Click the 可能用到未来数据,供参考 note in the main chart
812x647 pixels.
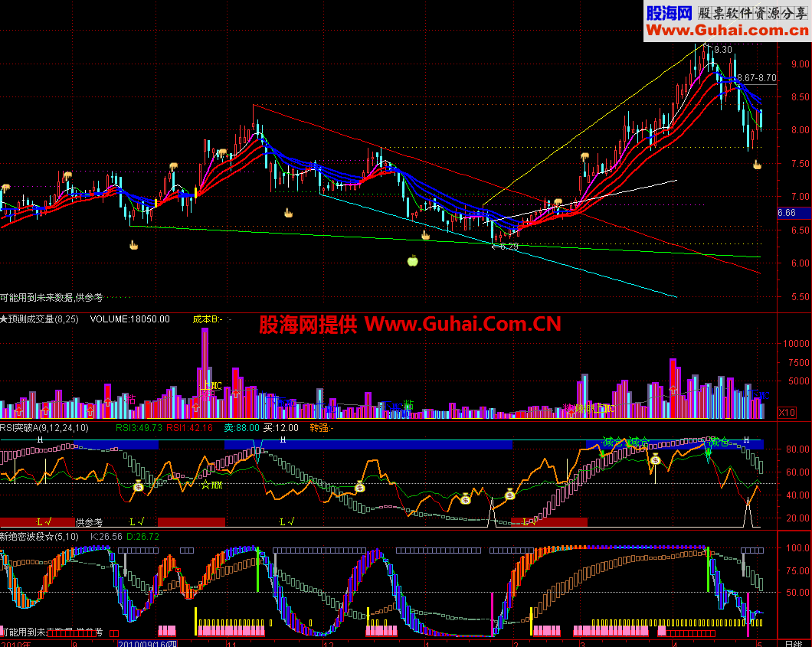pyautogui.click(x=51, y=298)
